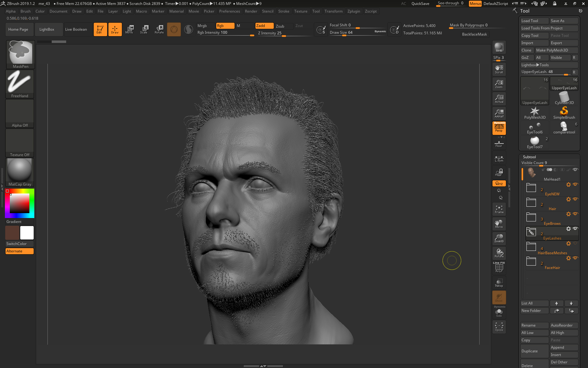Click Load Tool button
This screenshot has height=368, width=588.
click(x=534, y=21)
